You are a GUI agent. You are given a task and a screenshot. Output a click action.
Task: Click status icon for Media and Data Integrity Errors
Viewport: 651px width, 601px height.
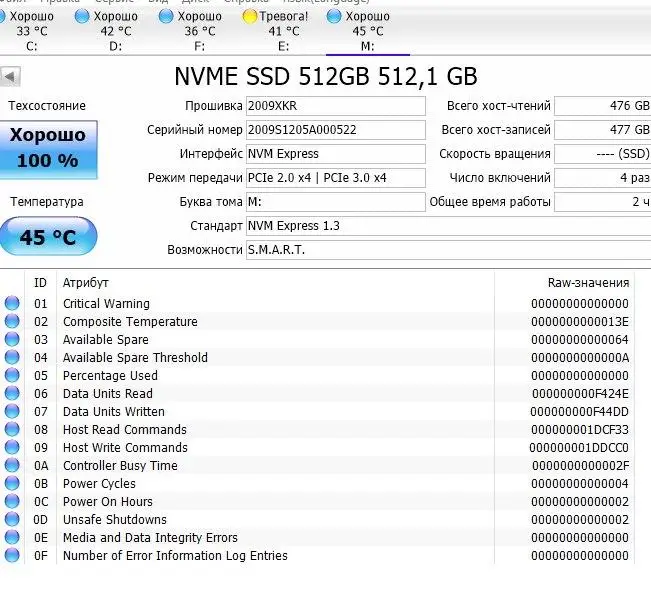[x=12, y=537]
